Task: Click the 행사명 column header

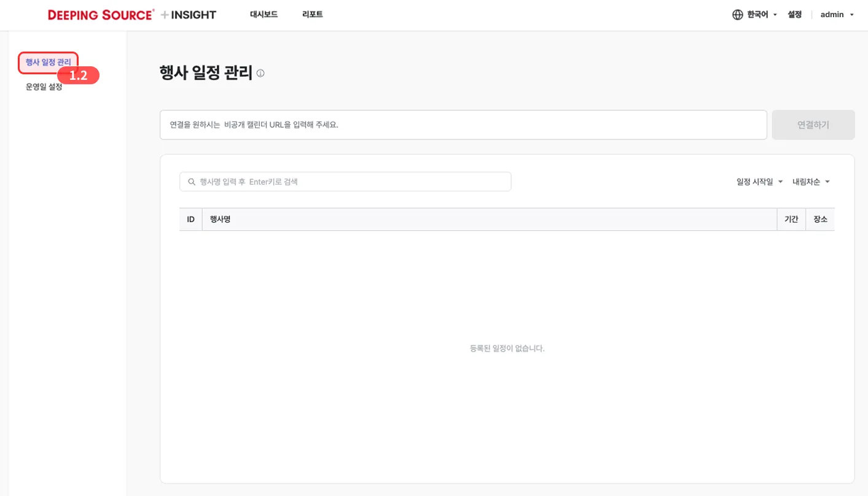Action: [x=490, y=219]
